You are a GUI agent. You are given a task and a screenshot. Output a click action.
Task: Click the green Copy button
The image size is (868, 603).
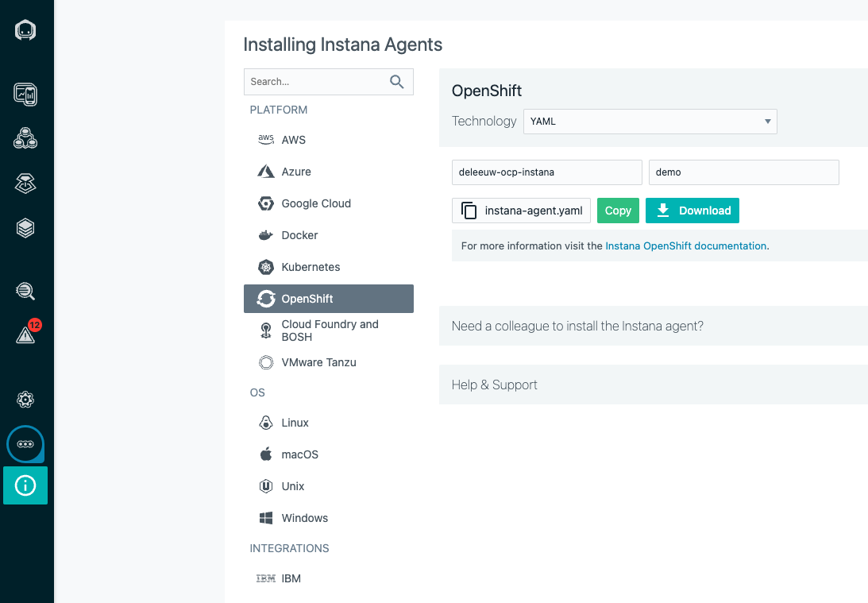pyautogui.click(x=618, y=211)
